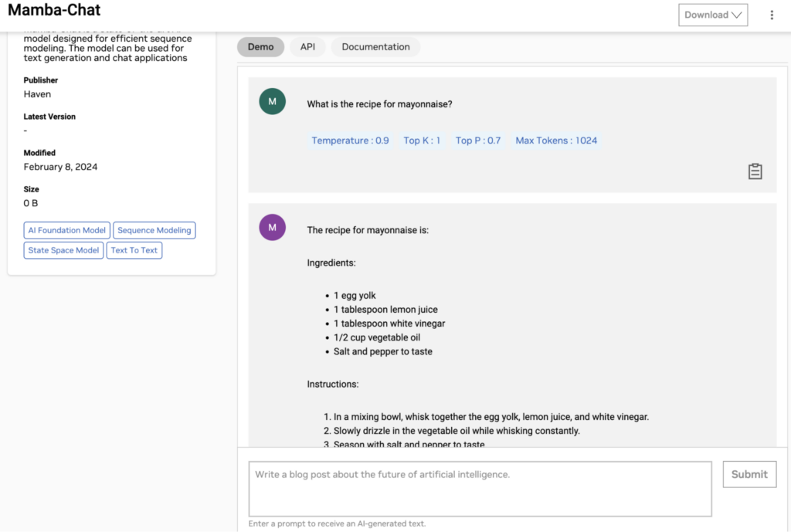791x532 pixels.
Task: Switch to the Documentation tab
Action: [375, 46]
